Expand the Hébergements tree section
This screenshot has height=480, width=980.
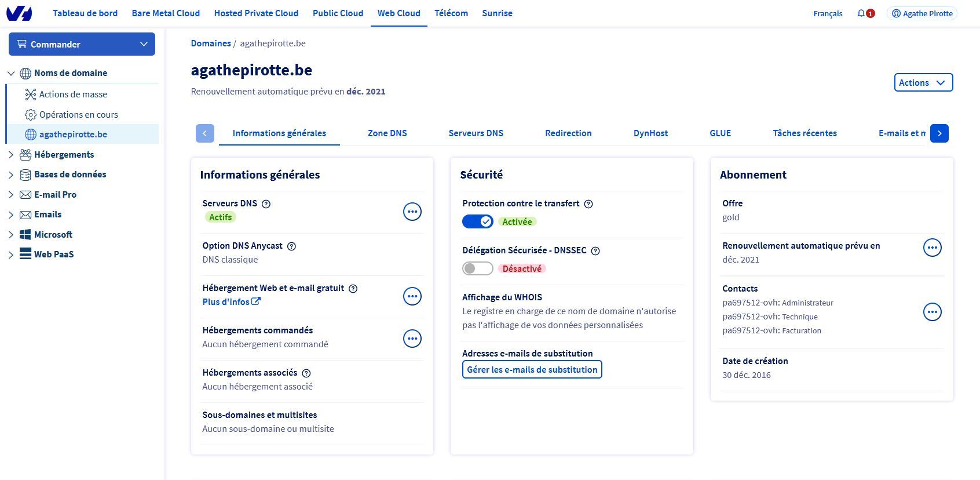coord(10,155)
